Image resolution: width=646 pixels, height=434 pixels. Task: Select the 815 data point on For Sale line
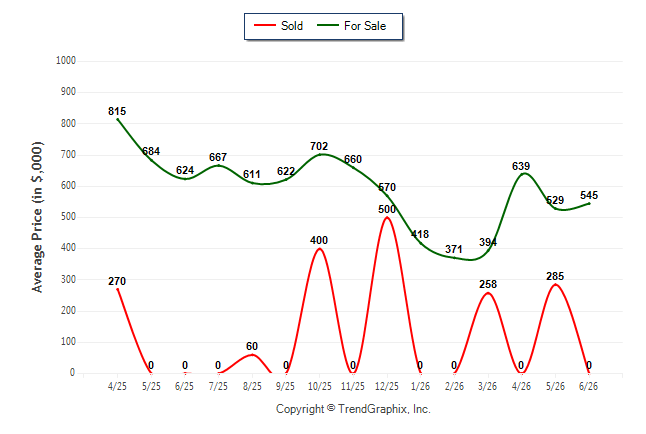(118, 120)
